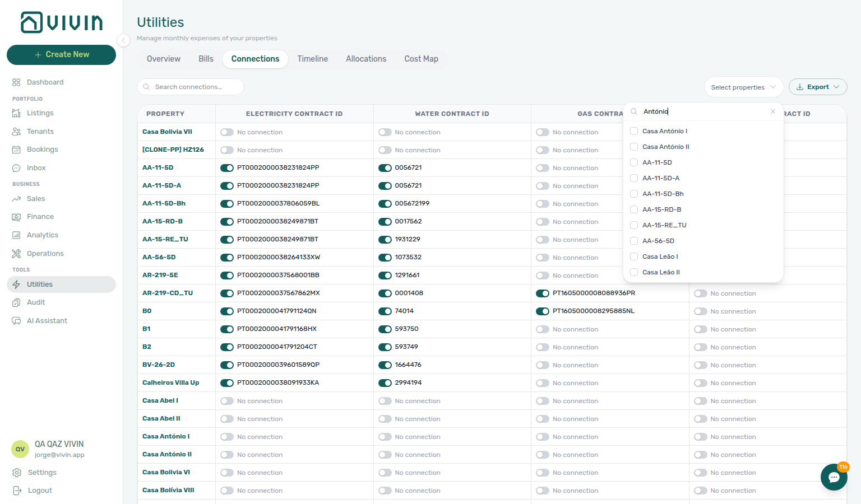Screen dimensions: 861x504
Task: Open the Select properties dropdown
Action: [x=744, y=87]
